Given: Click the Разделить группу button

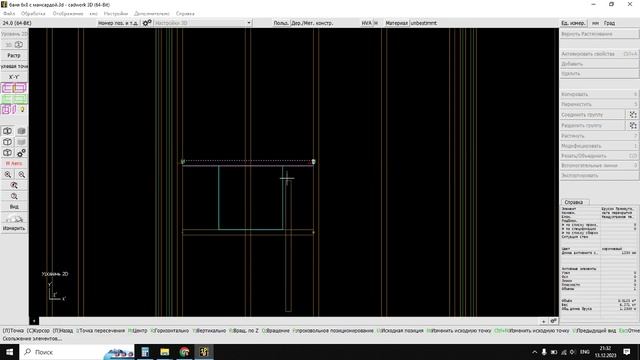Looking at the screenshot, I should coord(592,125).
